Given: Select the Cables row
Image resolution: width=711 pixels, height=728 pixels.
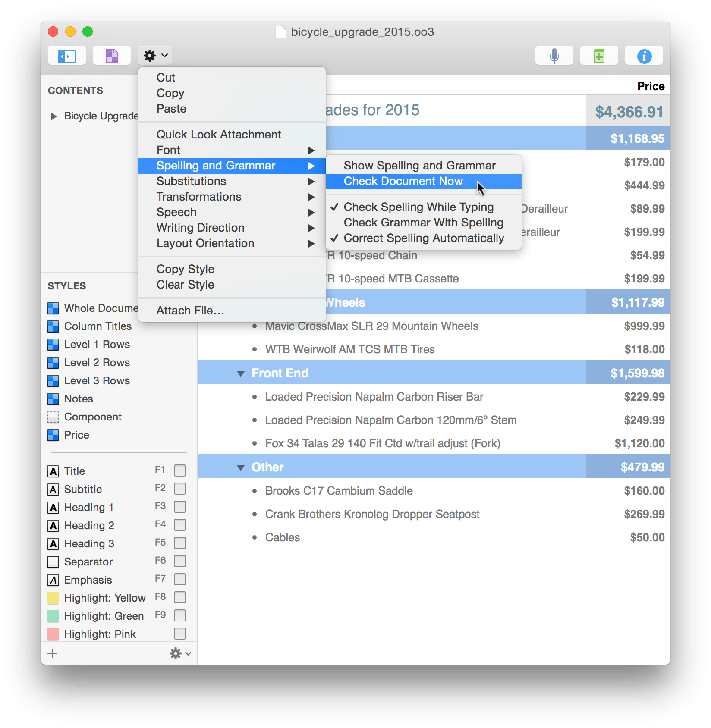Looking at the screenshot, I should point(434,537).
